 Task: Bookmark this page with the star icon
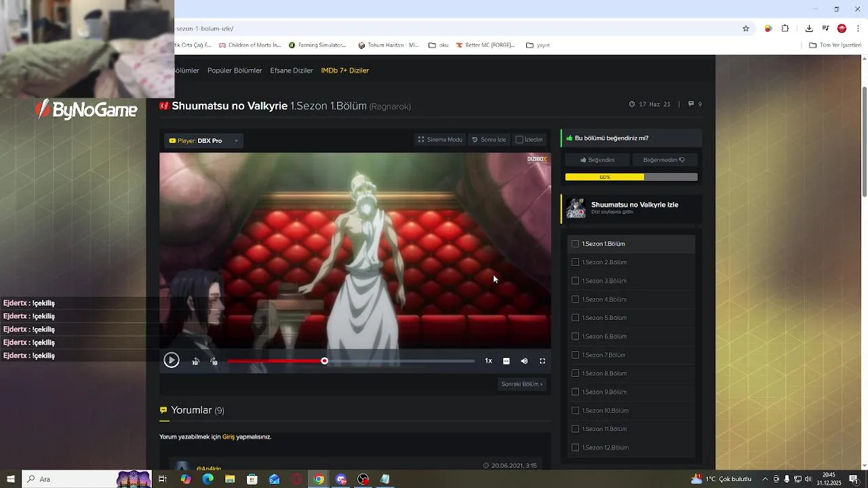click(746, 28)
